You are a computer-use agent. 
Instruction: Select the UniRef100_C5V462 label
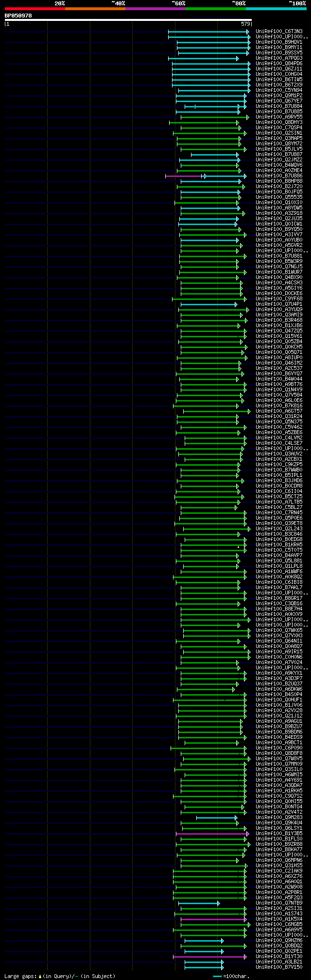tap(279, 427)
